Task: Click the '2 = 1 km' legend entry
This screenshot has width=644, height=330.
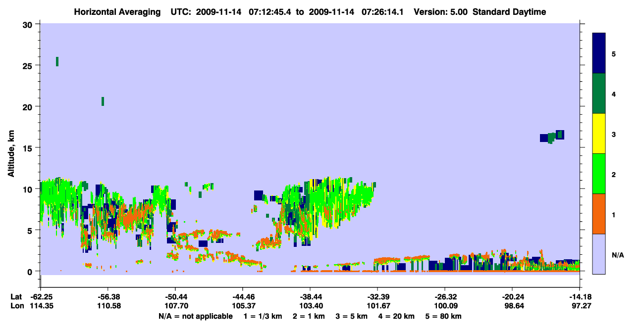Action: [x=309, y=316]
